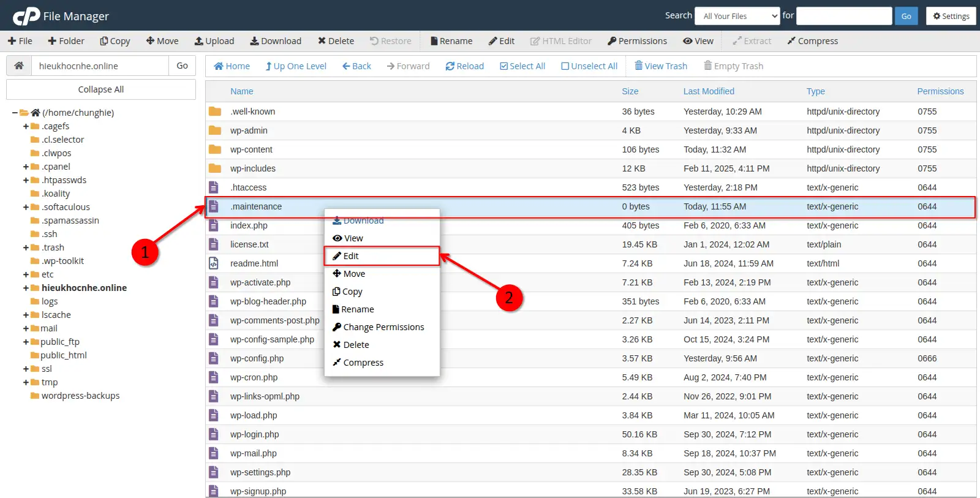The height and width of the screenshot is (498, 980).
Task: Go to Home in the navigation bar
Action: coord(232,66)
